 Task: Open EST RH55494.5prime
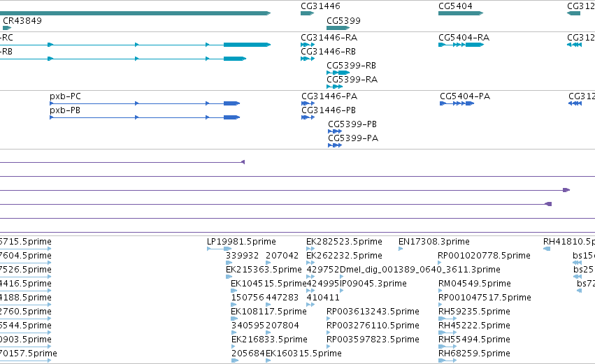pyautogui.click(x=474, y=340)
